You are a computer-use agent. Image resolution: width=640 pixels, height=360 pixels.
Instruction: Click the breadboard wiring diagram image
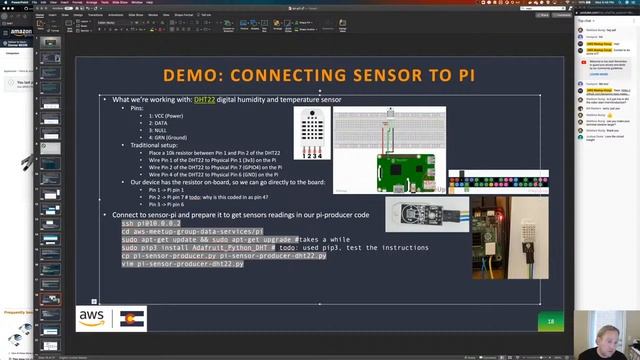[x=389, y=150]
